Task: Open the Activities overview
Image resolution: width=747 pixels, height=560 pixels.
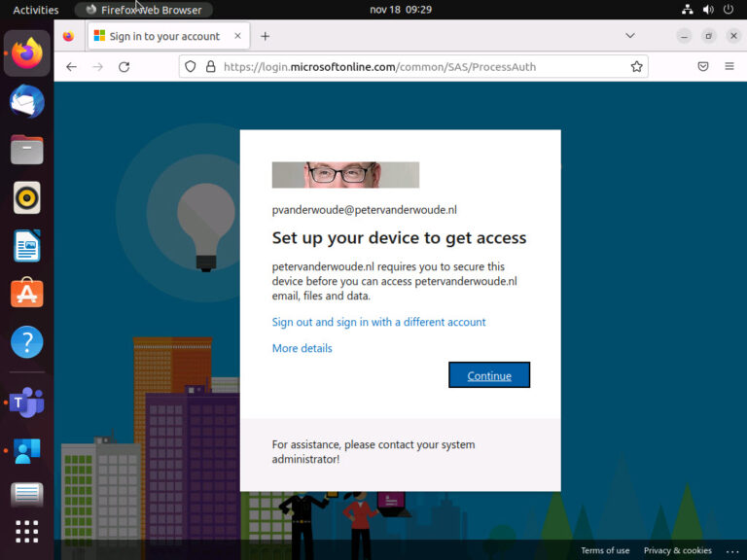Action: pyautogui.click(x=35, y=10)
